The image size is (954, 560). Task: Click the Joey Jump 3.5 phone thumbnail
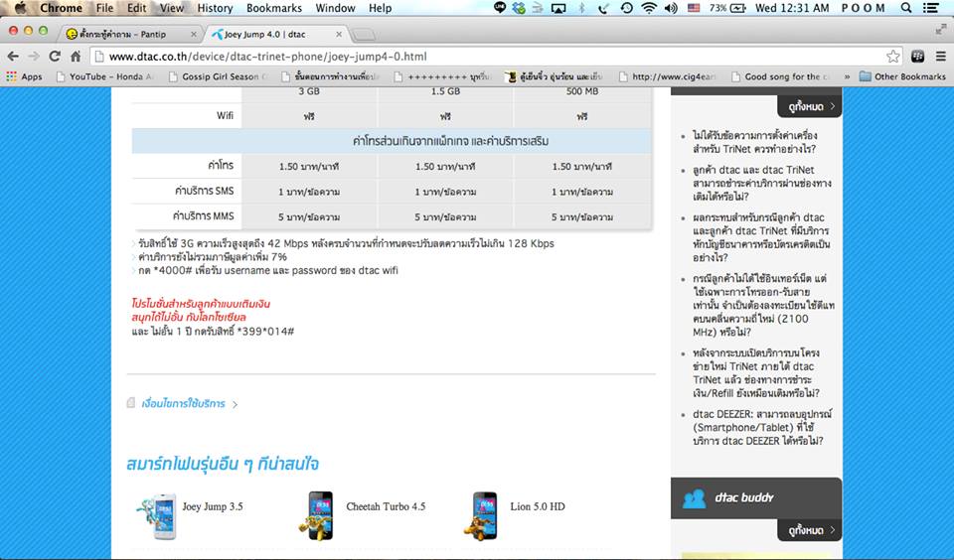[158, 516]
